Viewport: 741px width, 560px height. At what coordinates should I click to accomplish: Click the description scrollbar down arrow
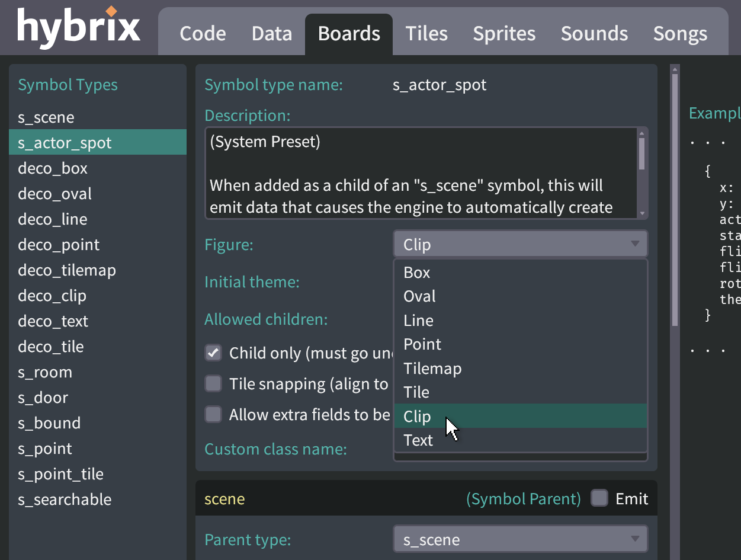coord(641,213)
